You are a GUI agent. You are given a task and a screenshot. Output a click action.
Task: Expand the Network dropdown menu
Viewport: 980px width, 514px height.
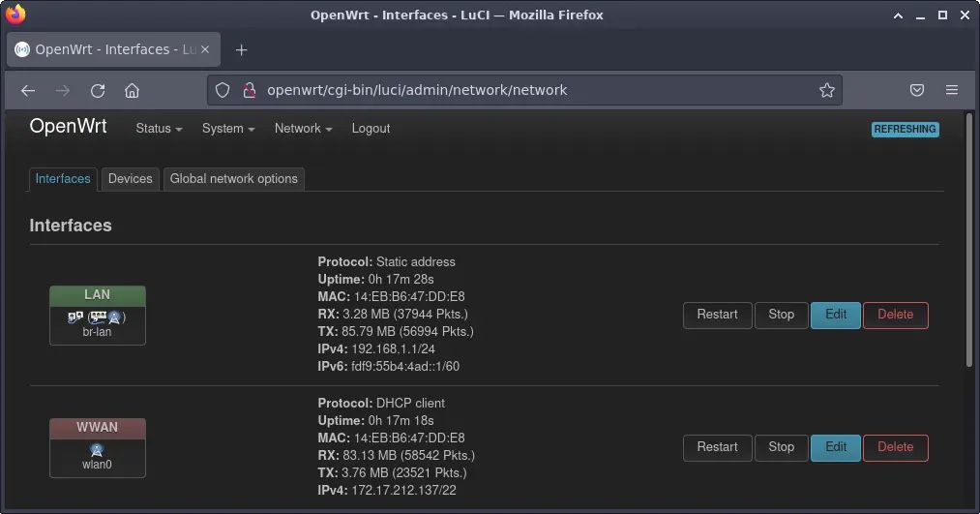(x=303, y=129)
